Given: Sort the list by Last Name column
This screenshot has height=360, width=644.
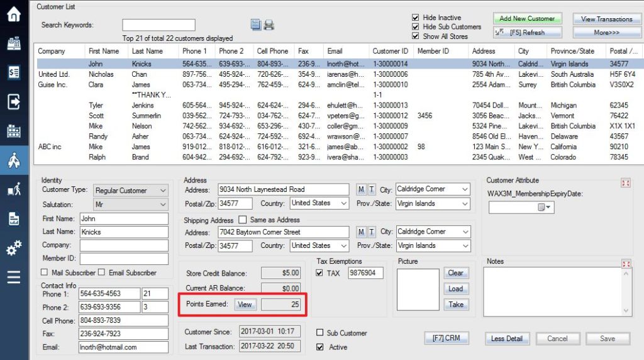Looking at the screenshot, I should click(147, 51).
